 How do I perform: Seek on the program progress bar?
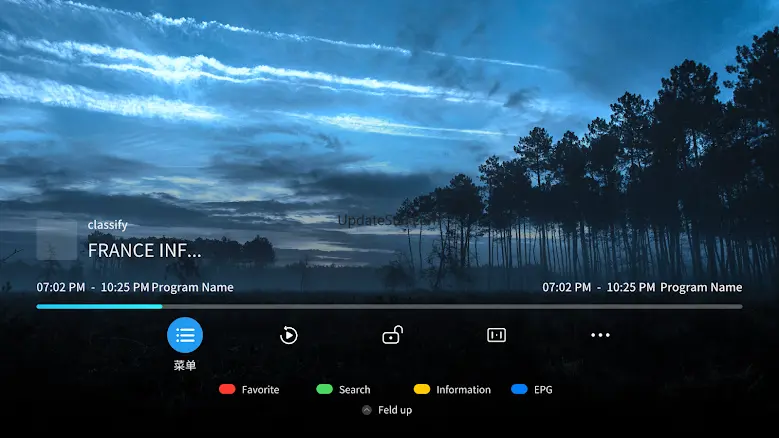pyautogui.click(x=390, y=306)
